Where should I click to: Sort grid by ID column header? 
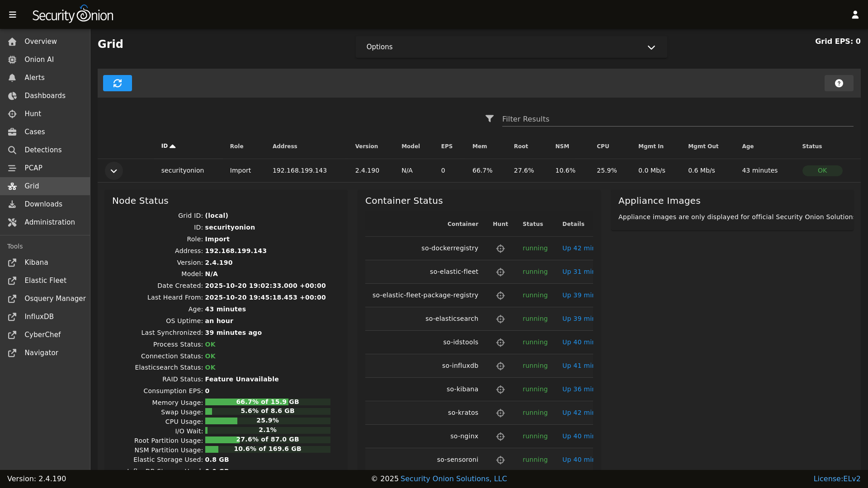165,146
